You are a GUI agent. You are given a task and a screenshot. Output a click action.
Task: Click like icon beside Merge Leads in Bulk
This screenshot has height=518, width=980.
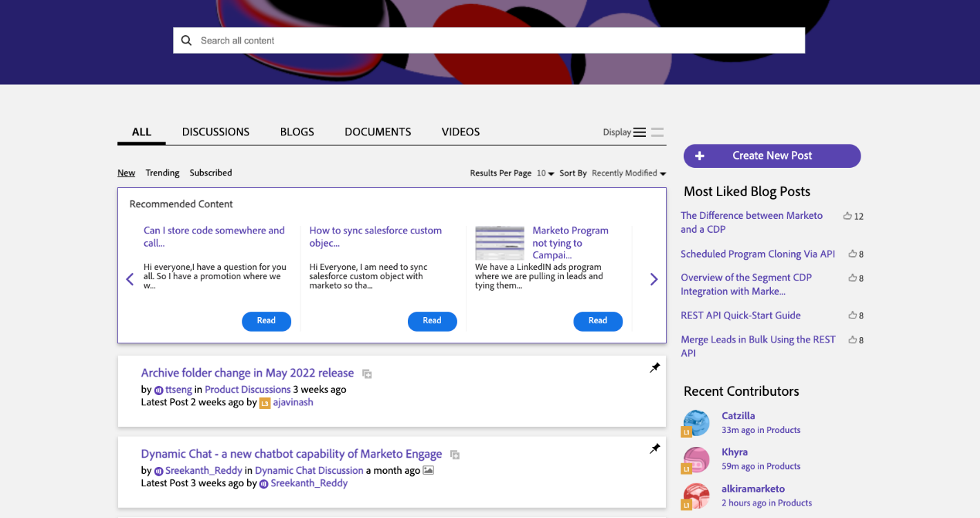pyautogui.click(x=852, y=339)
